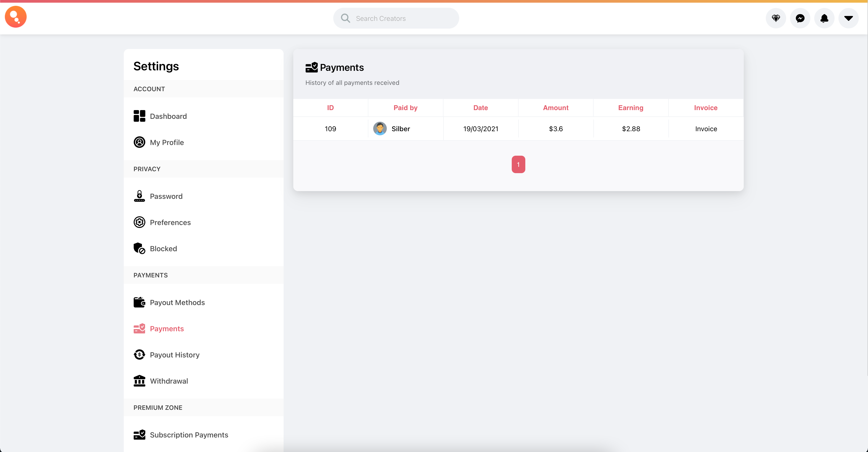
Task: Click the orange app logo
Action: (15, 17)
